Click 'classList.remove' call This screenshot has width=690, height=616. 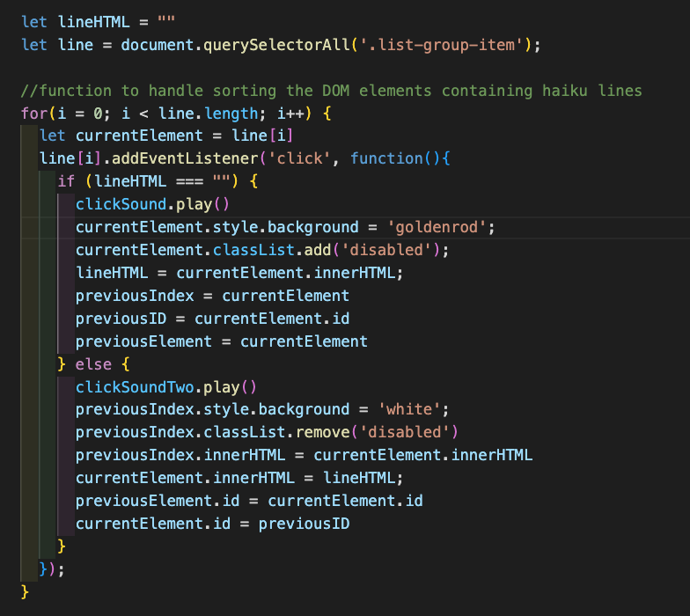pos(276,432)
